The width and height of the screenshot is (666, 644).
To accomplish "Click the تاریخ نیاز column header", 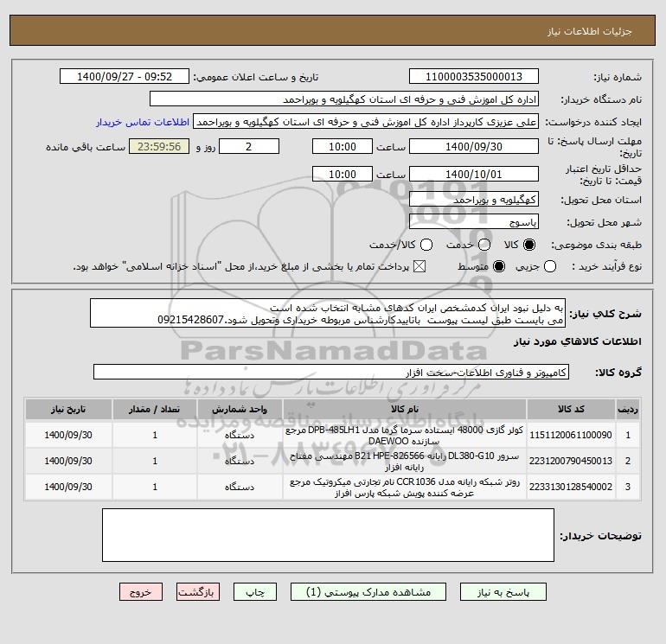I will point(68,410).
